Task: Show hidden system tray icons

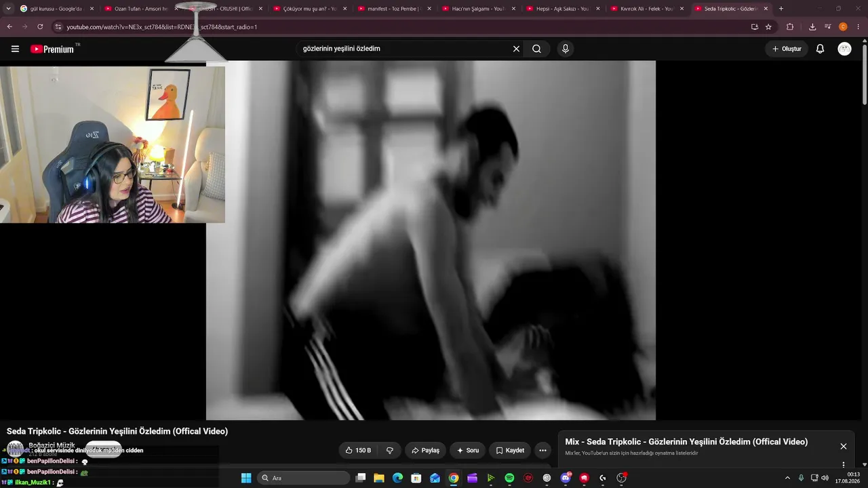Action: pyautogui.click(x=787, y=478)
